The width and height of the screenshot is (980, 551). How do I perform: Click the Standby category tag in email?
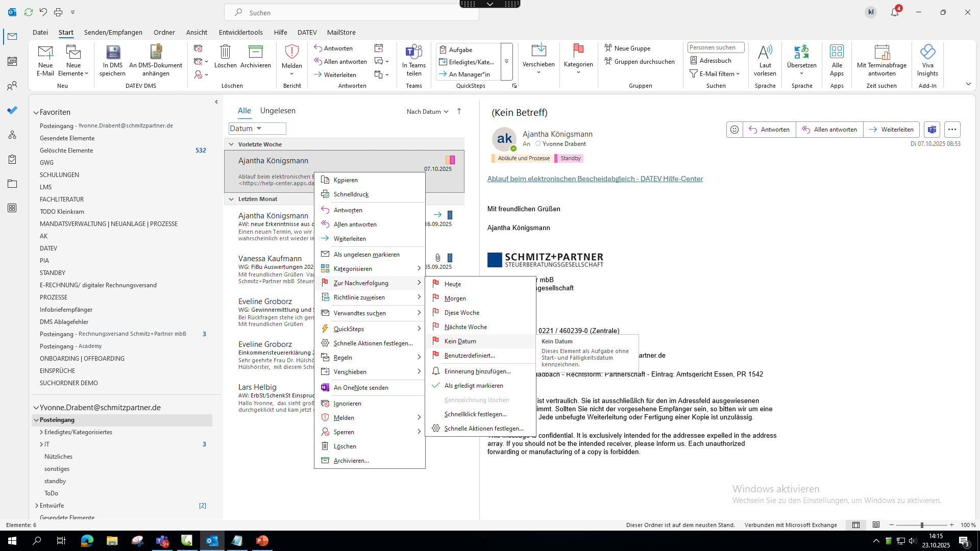point(569,159)
